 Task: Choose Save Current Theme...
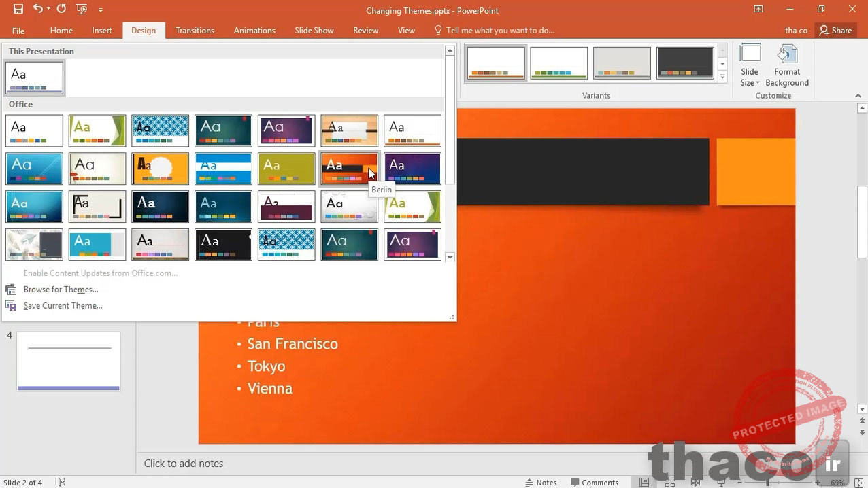point(63,306)
